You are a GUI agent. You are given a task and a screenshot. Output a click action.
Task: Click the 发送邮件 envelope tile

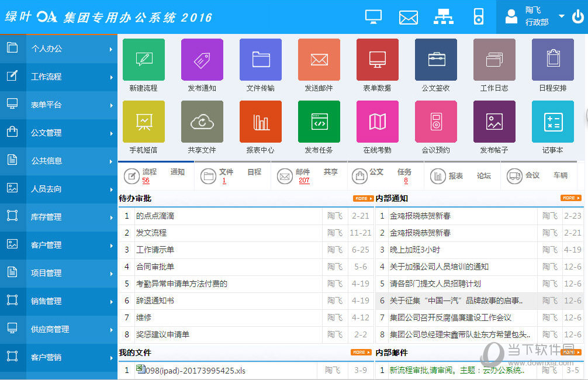click(x=319, y=60)
